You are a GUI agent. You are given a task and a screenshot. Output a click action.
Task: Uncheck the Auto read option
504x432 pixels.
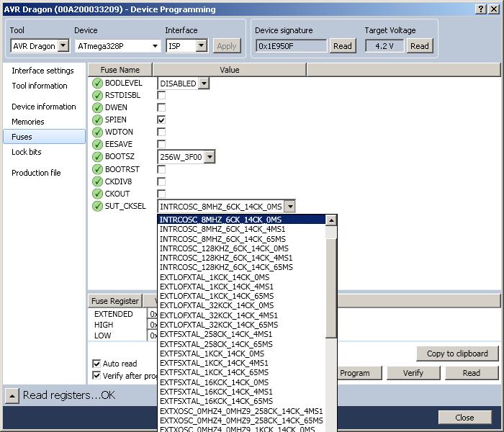(96, 364)
